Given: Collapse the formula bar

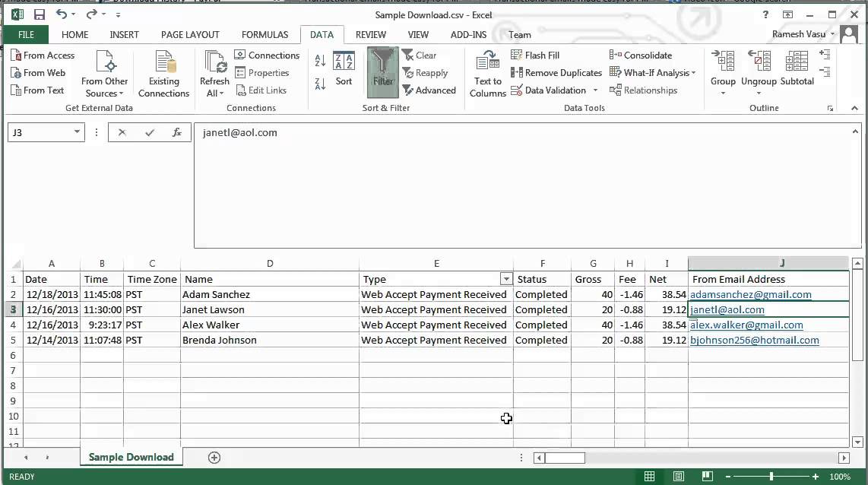Looking at the screenshot, I should click(x=855, y=132).
